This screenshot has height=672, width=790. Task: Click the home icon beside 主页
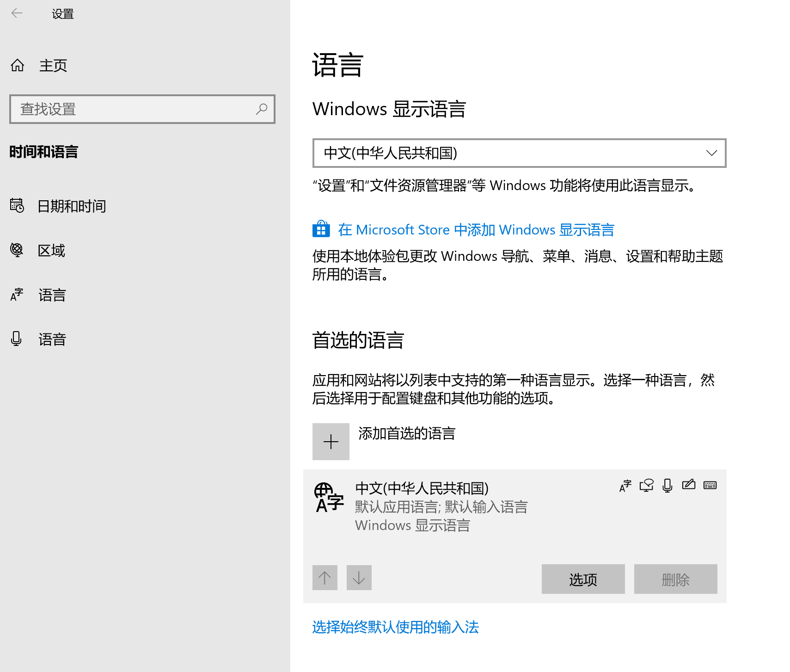(x=18, y=65)
